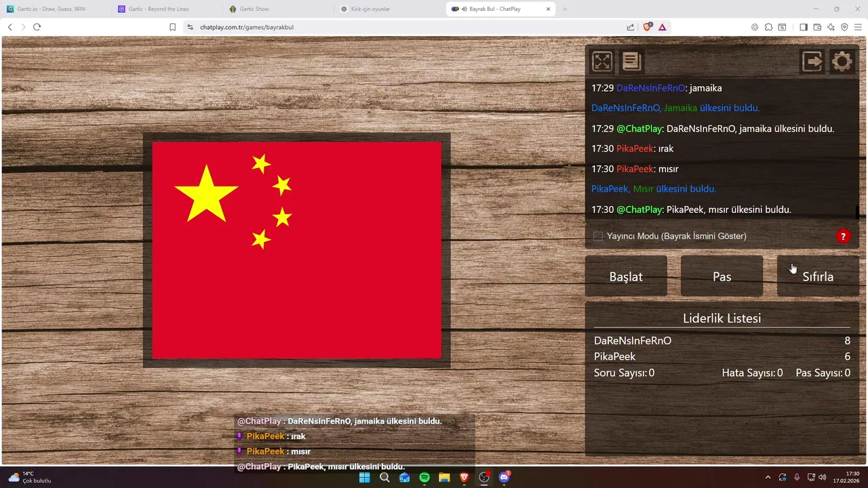This screenshot has width=868, height=488.
Task: Click 'PikaPeek : mısır' overlay chat line
Action: [x=274, y=451]
